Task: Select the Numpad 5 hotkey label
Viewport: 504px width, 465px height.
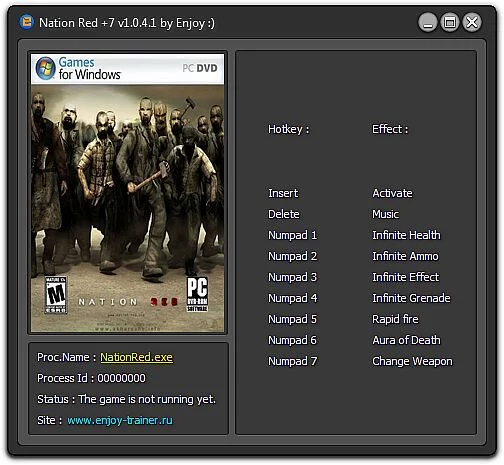Action: click(292, 319)
